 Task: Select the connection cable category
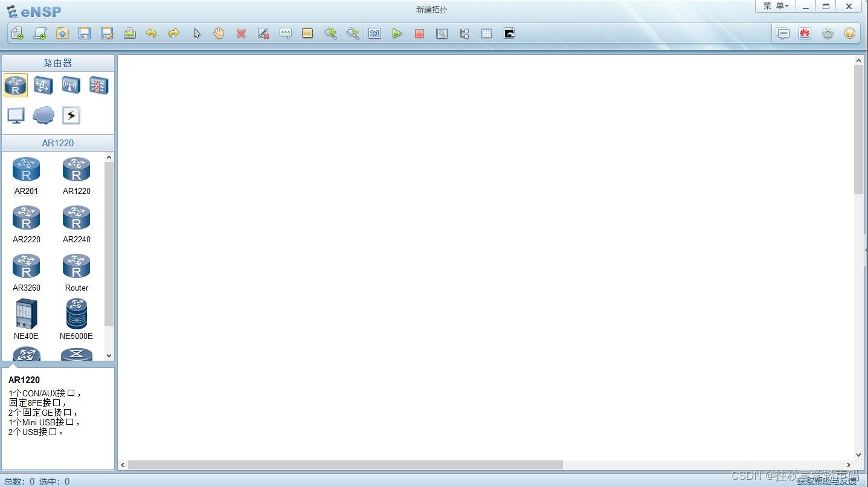(71, 115)
